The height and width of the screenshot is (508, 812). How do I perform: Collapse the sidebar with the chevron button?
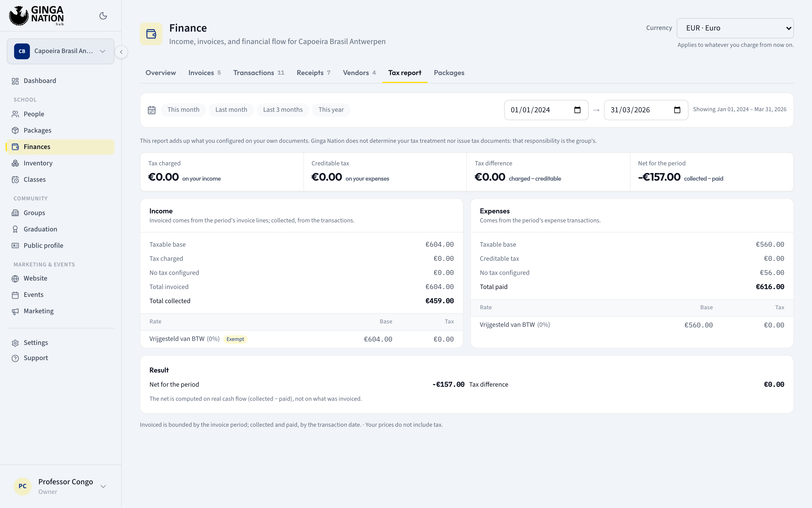[121, 52]
